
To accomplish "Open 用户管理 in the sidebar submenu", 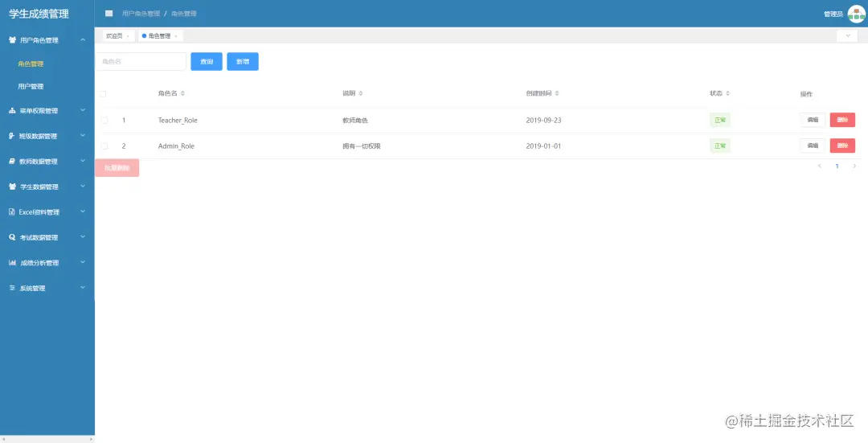I will pos(31,86).
